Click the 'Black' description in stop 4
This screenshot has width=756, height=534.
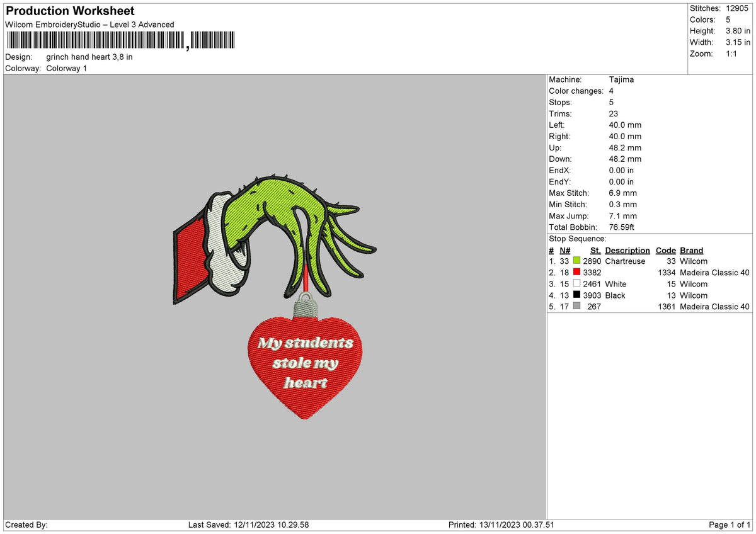click(615, 295)
